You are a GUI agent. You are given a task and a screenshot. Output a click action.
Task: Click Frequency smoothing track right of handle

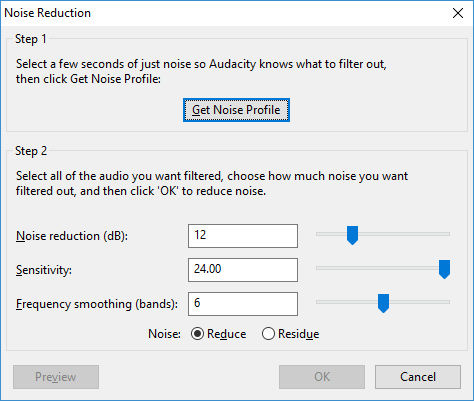[419, 302]
